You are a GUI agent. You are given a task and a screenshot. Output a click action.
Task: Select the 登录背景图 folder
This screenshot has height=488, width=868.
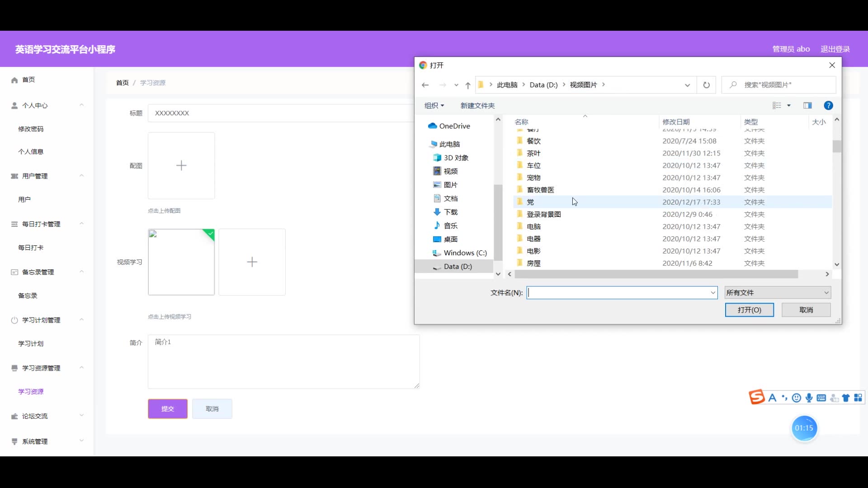(543, 214)
